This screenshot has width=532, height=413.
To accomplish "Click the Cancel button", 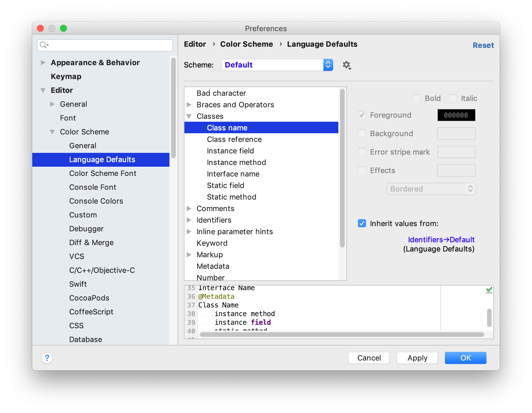I will click(x=369, y=358).
